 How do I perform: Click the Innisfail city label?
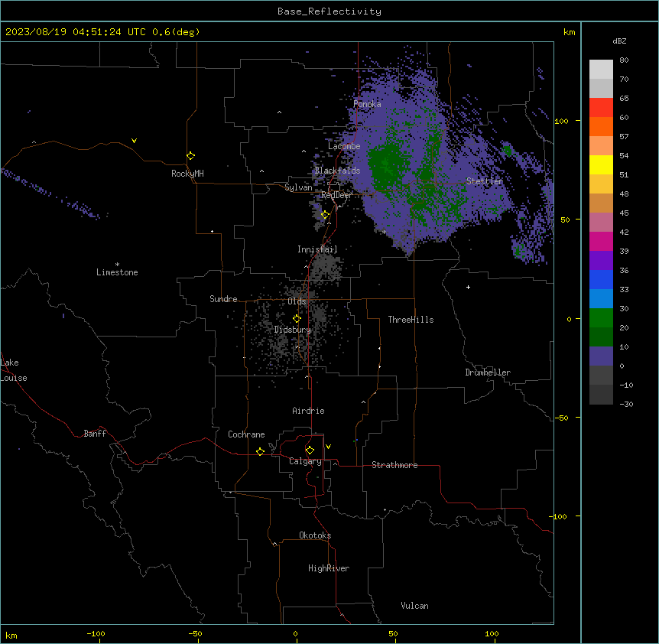[317, 249]
